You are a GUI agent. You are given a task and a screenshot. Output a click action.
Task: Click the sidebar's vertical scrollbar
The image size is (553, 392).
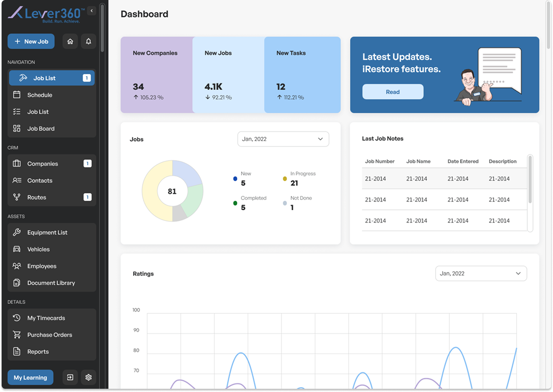[102, 28]
